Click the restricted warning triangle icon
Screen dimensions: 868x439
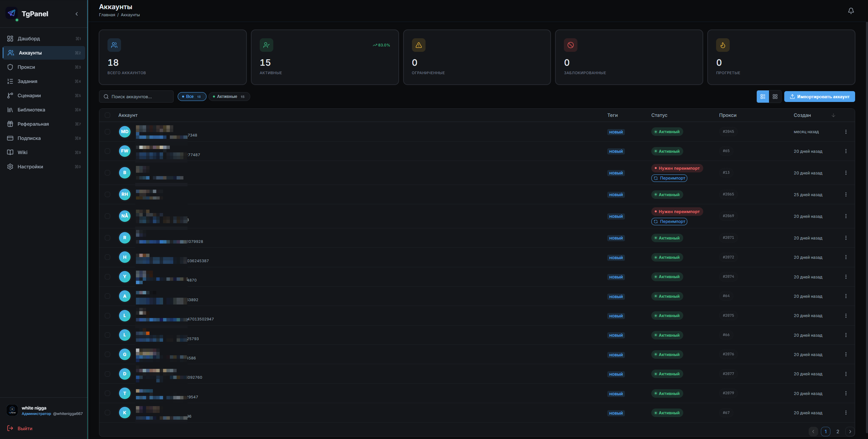coord(419,45)
